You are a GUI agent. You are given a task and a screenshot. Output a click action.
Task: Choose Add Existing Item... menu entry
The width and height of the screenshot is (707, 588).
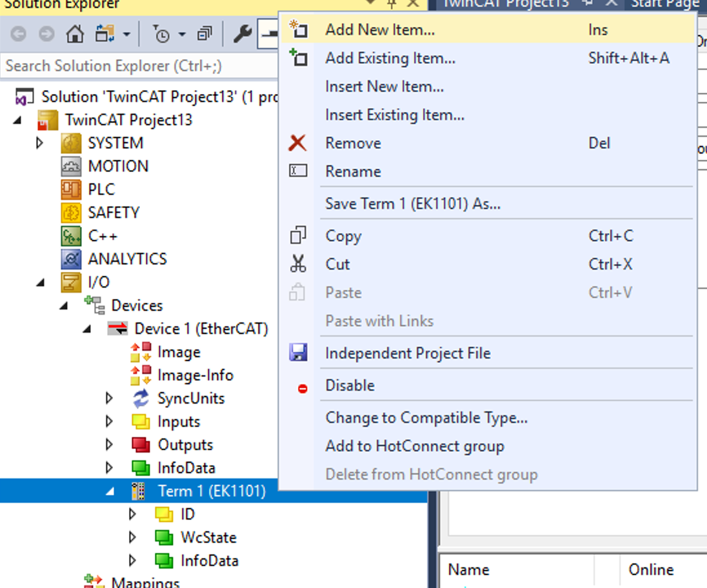tap(390, 58)
